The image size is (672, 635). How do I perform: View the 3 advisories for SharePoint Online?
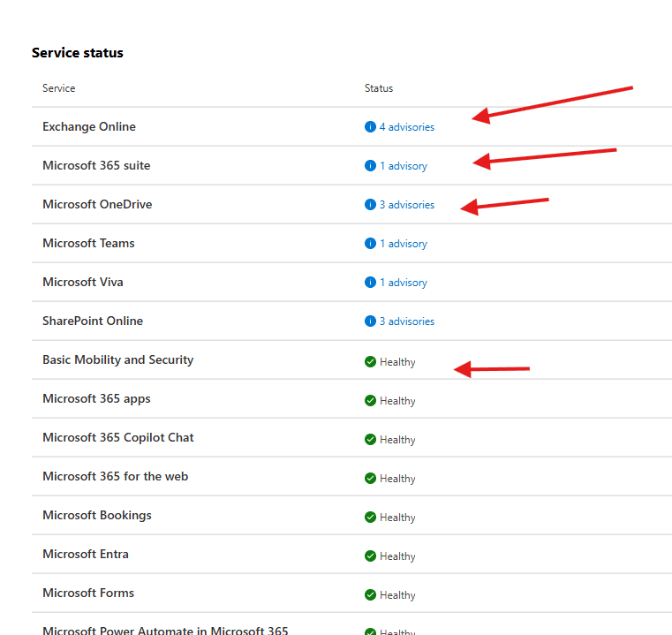[406, 321]
